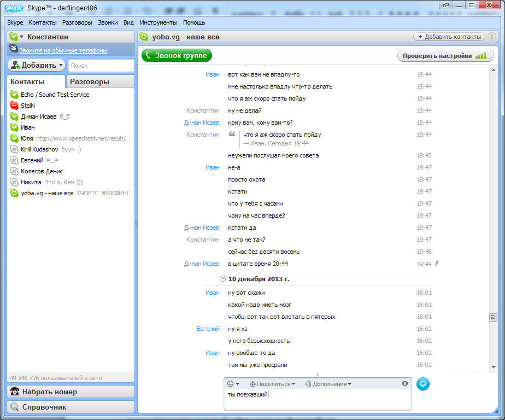Expand the Дополнения dropdown

pyautogui.click(x=328, y=384)
